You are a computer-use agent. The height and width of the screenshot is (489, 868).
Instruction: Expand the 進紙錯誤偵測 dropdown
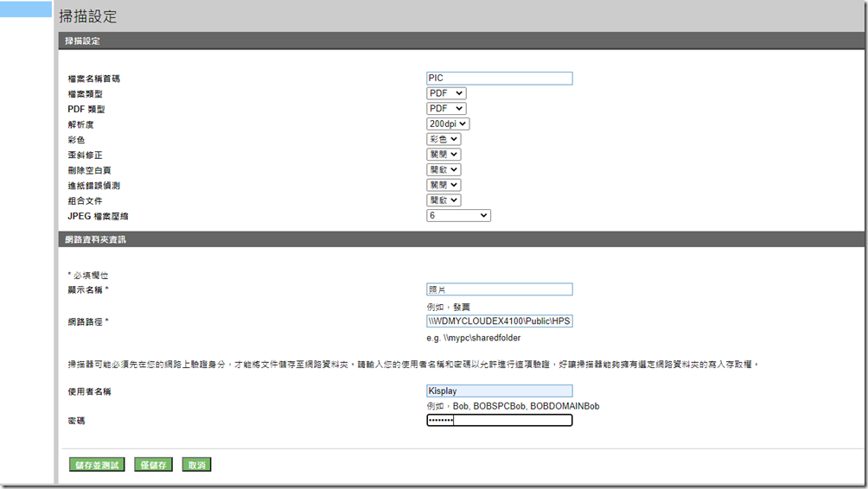[x=444, y=185]
